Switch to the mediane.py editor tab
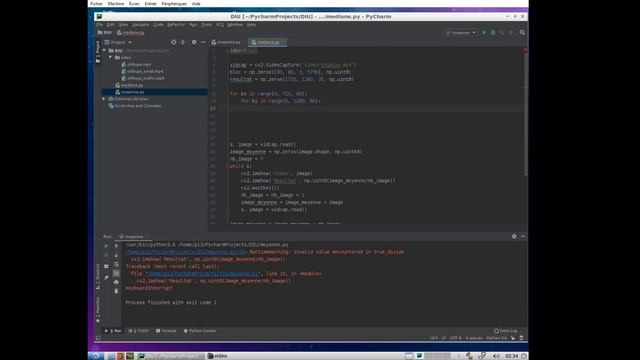Image resolution: width=640 pixels, height=360 pixels. click(268, 42)
